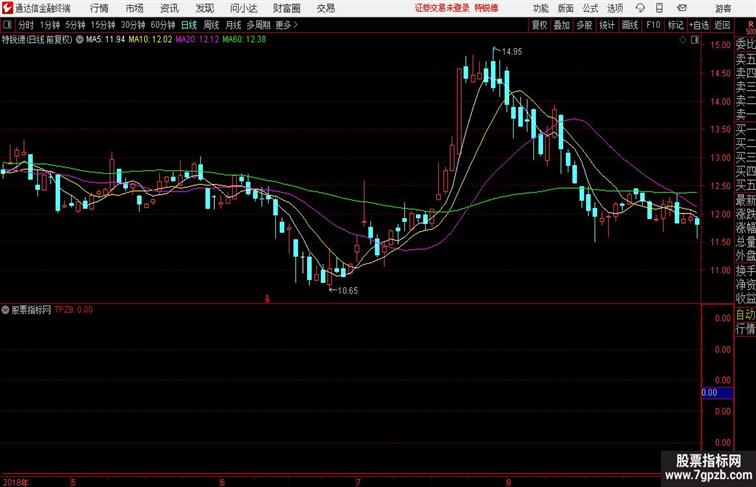Viewport: 756px width, 487px height.
Task: Click the 标记 mark button
Action: (x=675, y=25)
